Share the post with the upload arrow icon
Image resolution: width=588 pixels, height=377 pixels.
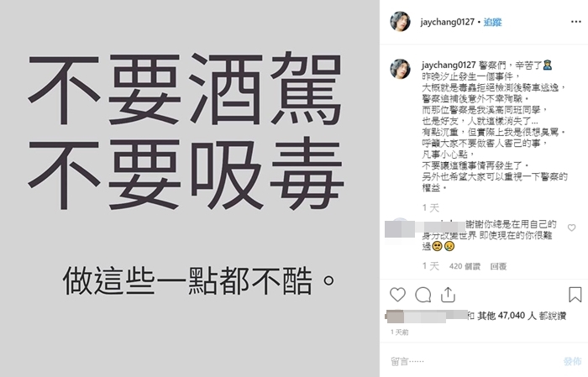(448, 295)
